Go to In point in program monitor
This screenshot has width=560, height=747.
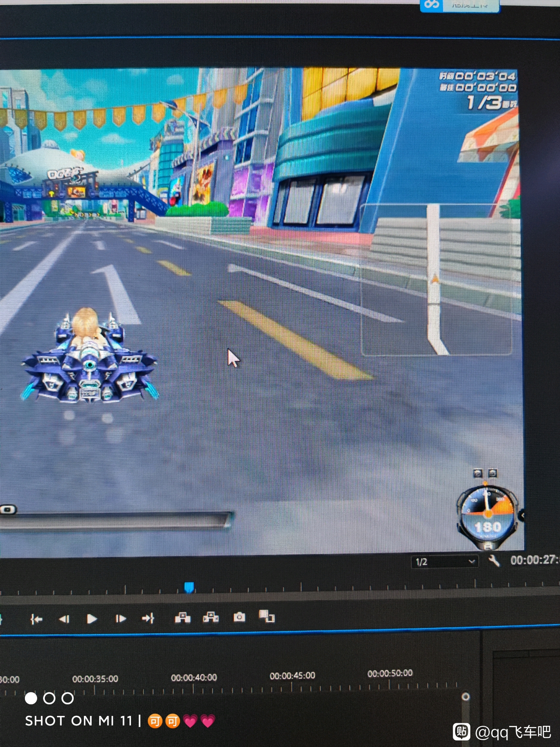pyautogui.click(x=37, y=620)
